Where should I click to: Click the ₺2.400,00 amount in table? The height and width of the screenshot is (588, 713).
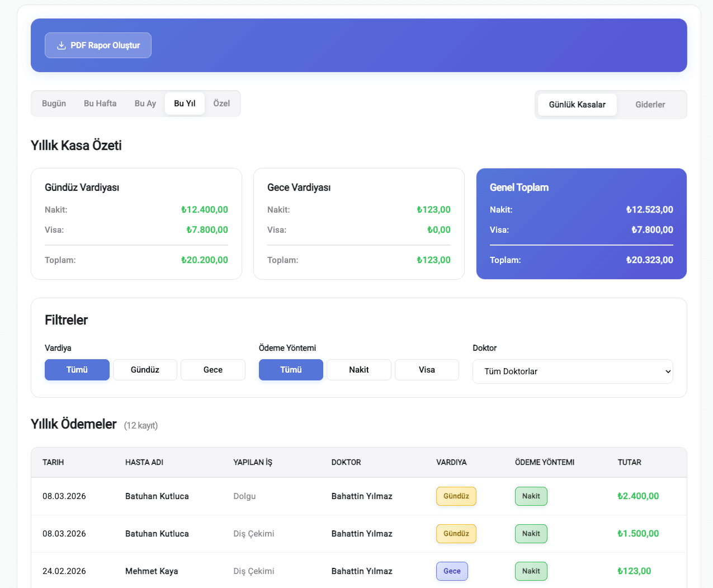point(638,496)
